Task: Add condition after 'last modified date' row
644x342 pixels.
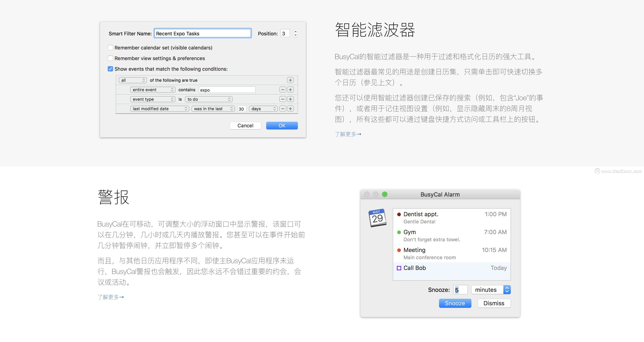Action: click(x=290, y=109)
